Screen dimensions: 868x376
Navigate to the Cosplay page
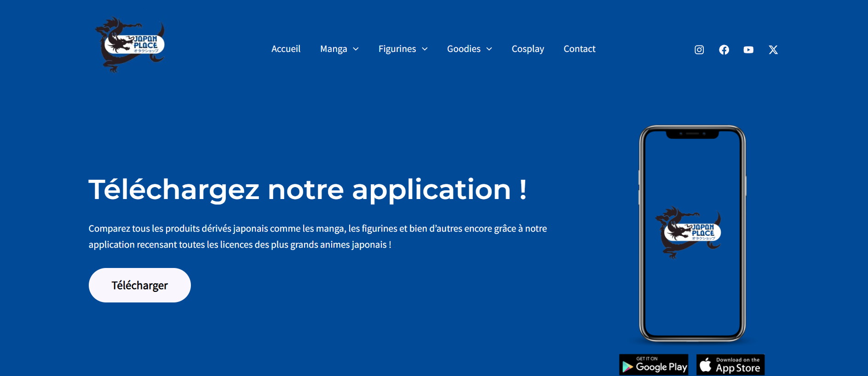(x=528, y=49)
